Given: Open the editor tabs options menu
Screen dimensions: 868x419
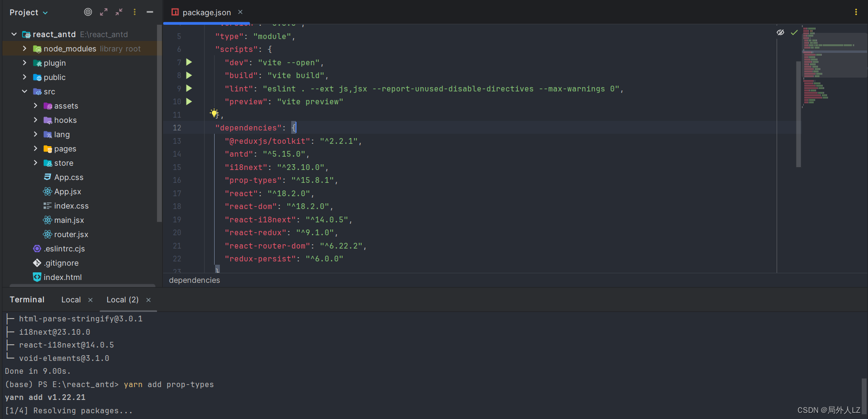Looking at the screenshot, I should click(x=856, y=12).
